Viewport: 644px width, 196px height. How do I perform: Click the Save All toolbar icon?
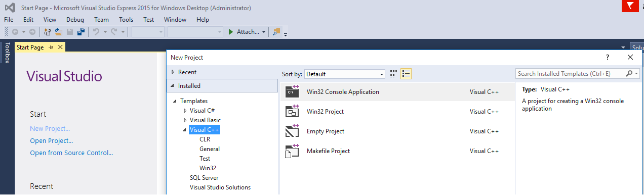[x=81, y=32]
